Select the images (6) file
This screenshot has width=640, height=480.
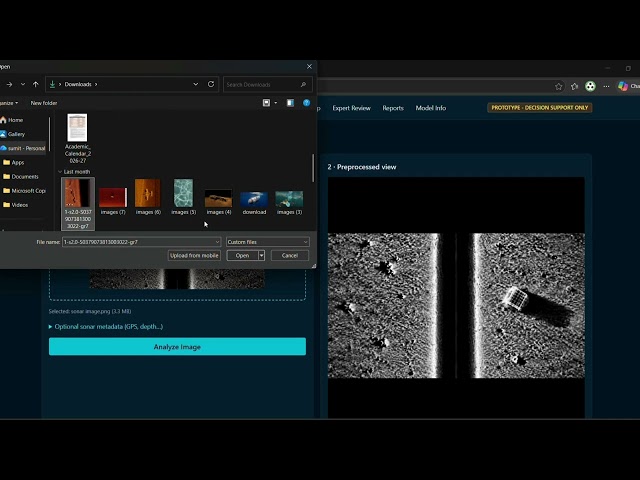148,197
